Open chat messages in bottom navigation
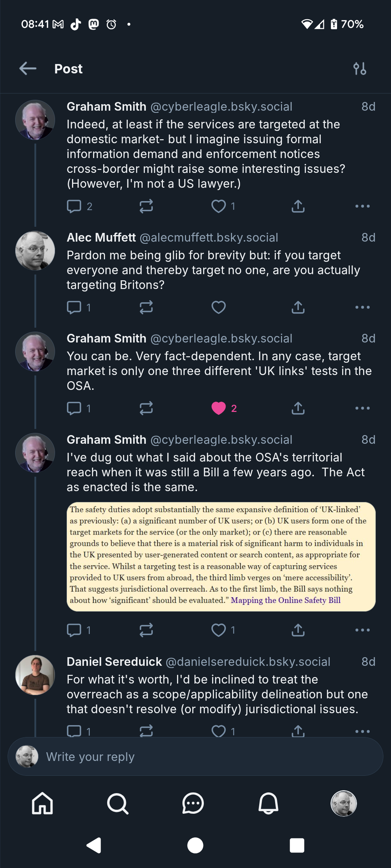391x868 pixels. tap(193, 804)
